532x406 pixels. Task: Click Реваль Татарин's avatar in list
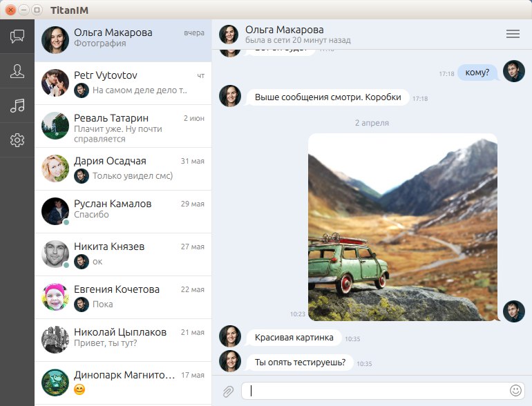pyautogui.click(x=55, y=126)
